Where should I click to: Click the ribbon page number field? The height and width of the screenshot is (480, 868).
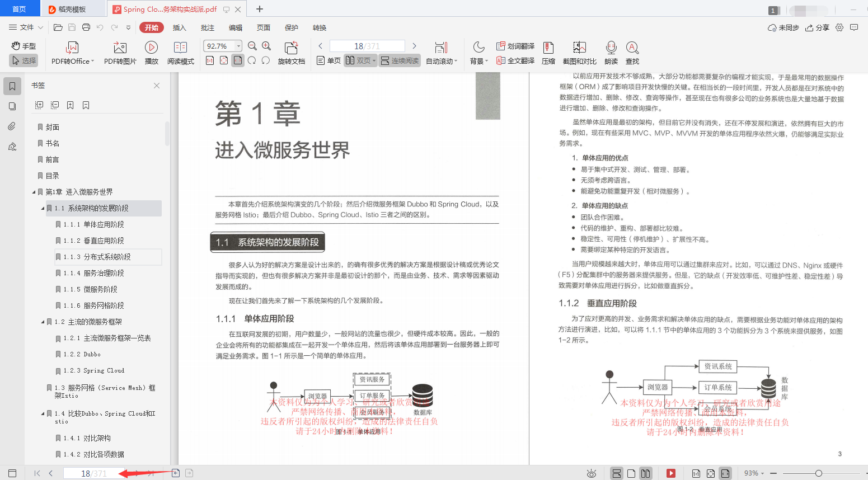coord(367,46)
